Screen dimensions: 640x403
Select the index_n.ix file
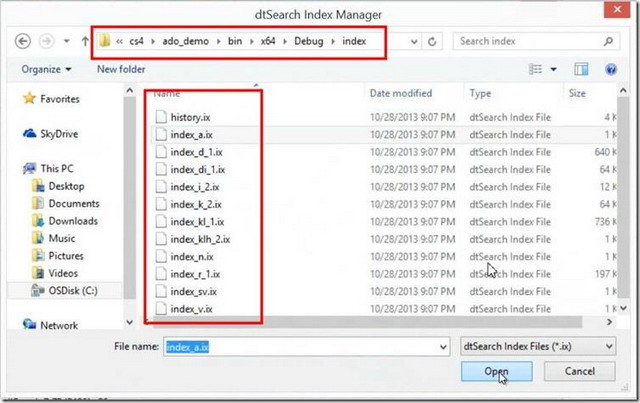(x=192, y=257)
